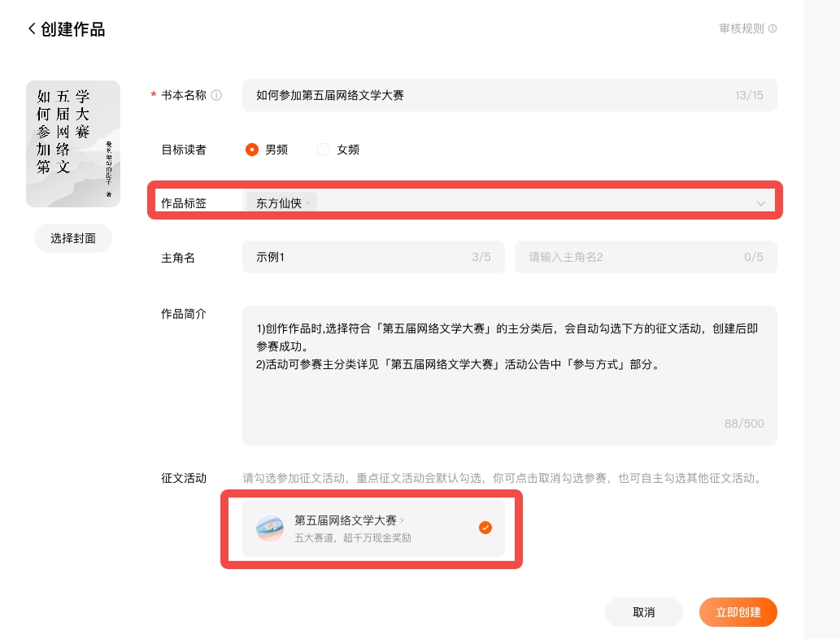Uncheck the 第五届网络文学大赛 activity checkmark

pyautogui.click(x=485, y=528)
